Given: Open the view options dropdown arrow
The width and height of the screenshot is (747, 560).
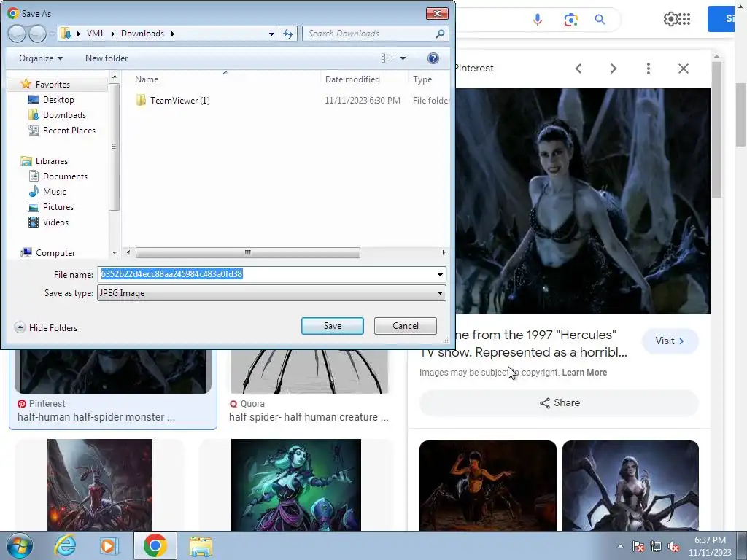Looking at the screenshot, I should click(x=403, y=58).
